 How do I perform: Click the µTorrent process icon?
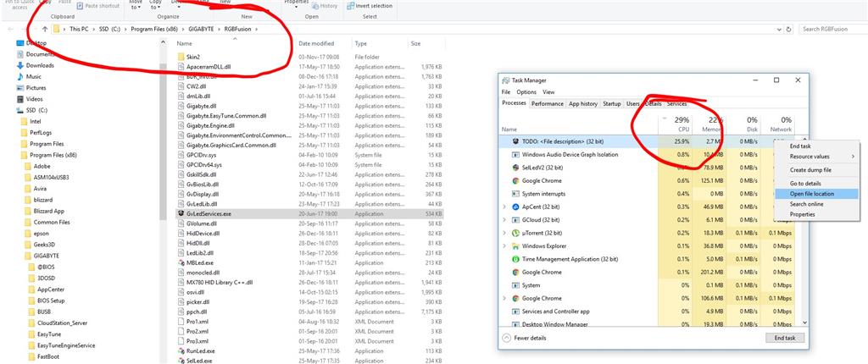tap(515, 233)
